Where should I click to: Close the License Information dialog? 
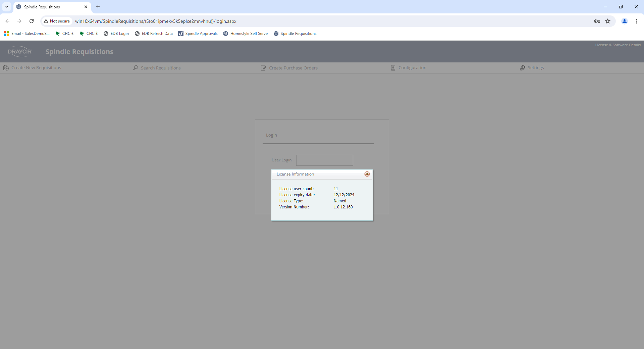click(367, 174)
